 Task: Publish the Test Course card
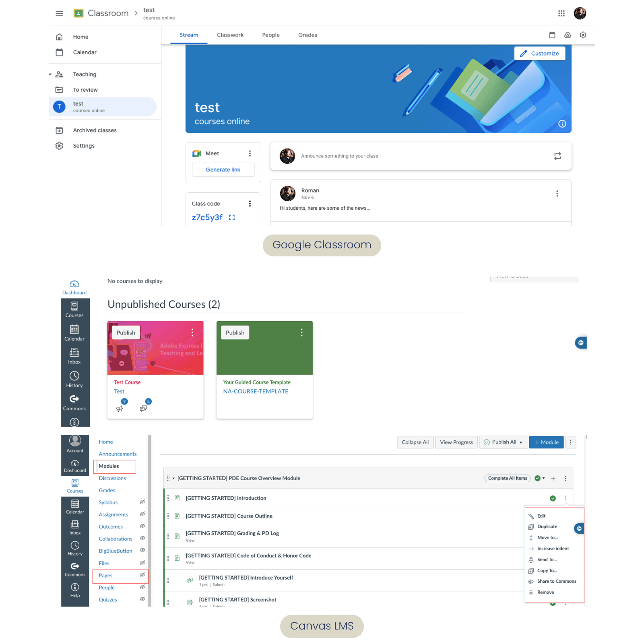[x=126, y=333]
